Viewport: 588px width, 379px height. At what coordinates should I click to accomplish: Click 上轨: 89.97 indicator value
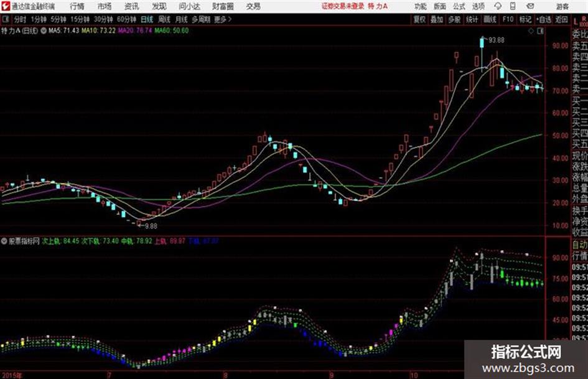(170, 241)
